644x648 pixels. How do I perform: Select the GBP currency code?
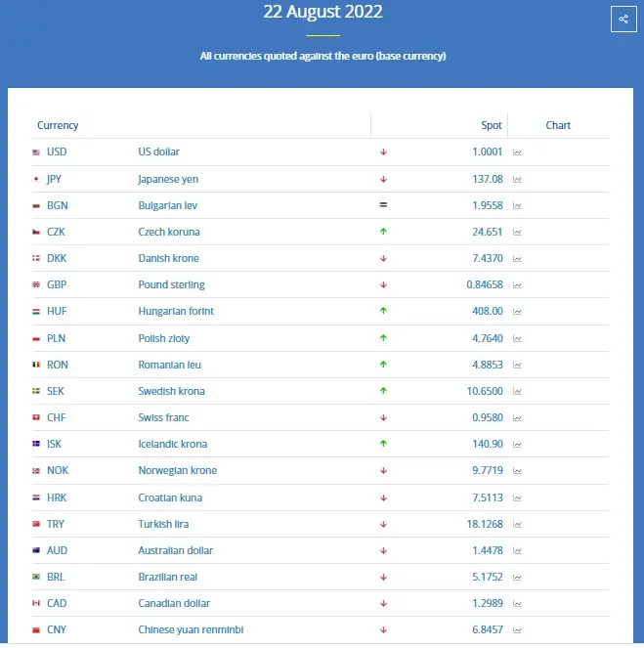coord(57,285)
